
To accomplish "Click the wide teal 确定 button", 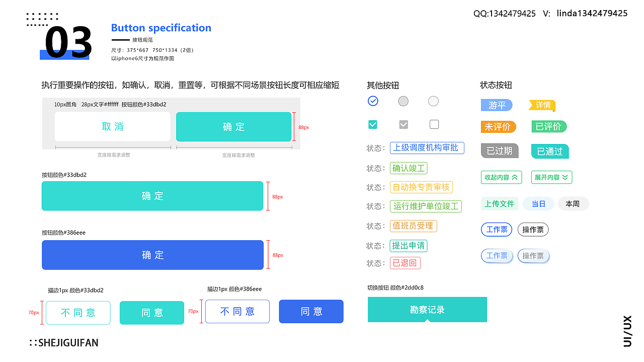I will tap(152, 196).
